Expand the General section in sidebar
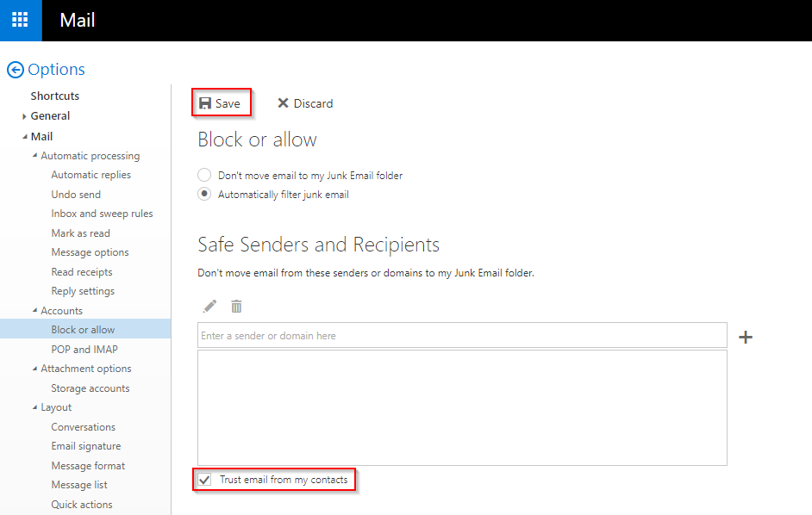The image size is (812, 515). pos(24,116)
